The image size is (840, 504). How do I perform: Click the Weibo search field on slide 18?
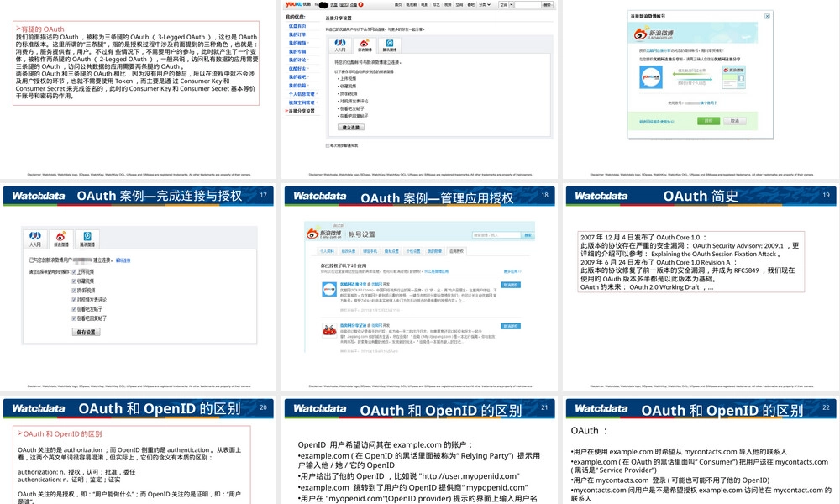pos(496,234)
